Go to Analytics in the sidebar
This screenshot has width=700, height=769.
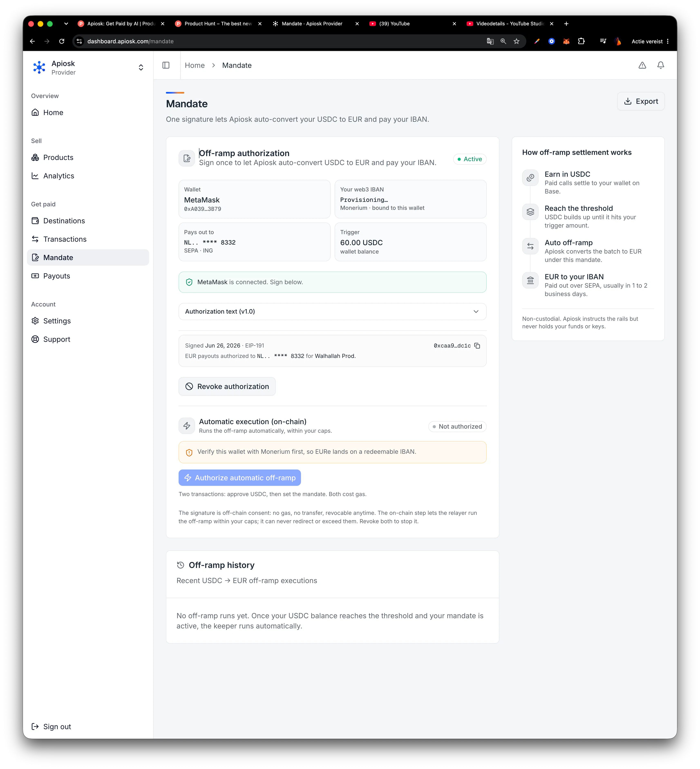click(x=88, y=176)
